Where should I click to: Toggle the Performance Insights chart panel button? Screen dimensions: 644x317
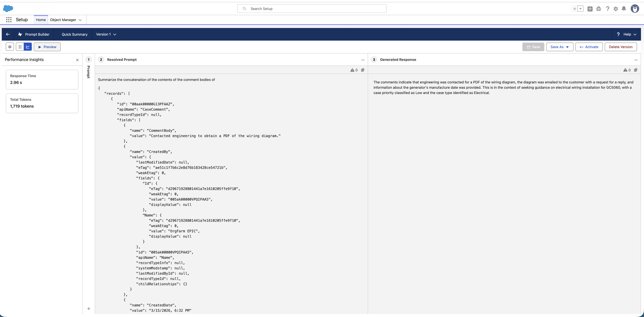point(28,47)
